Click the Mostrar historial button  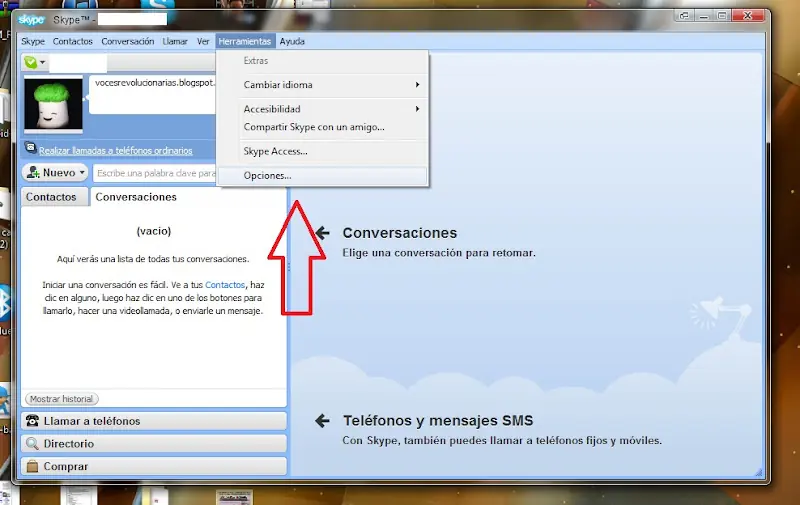[x=61, y=399]
